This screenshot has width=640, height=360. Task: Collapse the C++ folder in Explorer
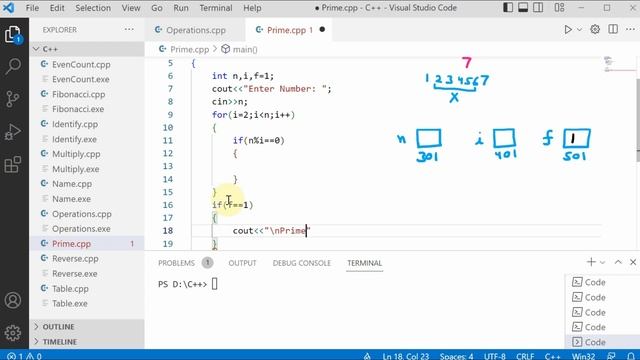pos(87,49)
